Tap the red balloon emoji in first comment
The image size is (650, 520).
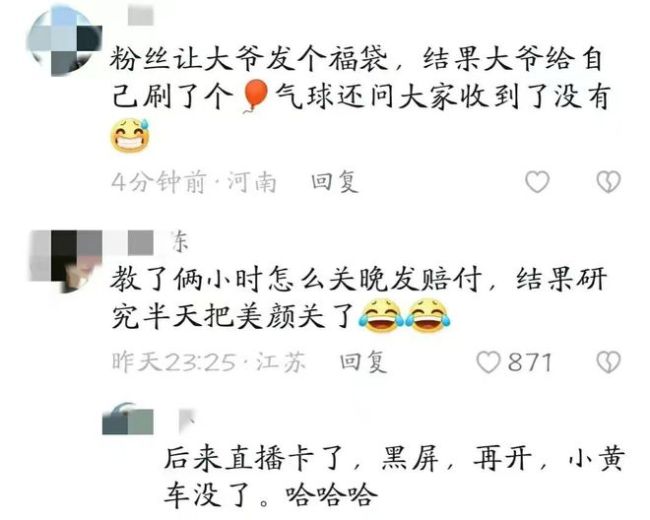coord(254,97)
